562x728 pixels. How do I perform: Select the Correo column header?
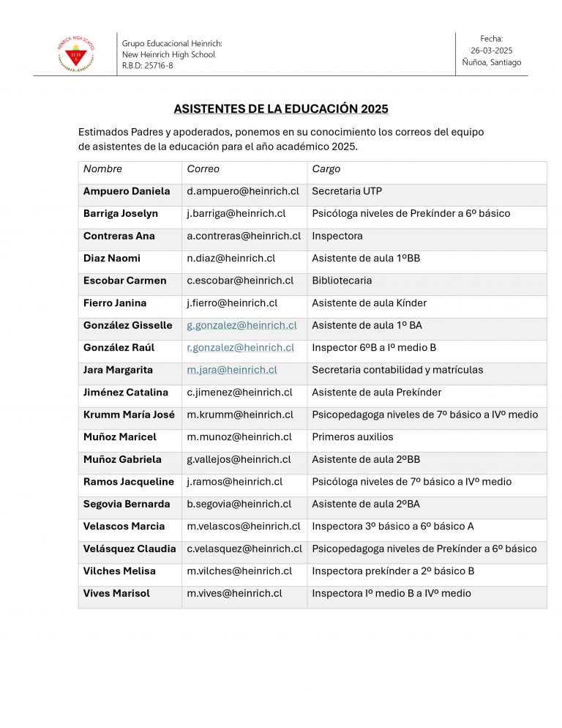coord(203,169)
